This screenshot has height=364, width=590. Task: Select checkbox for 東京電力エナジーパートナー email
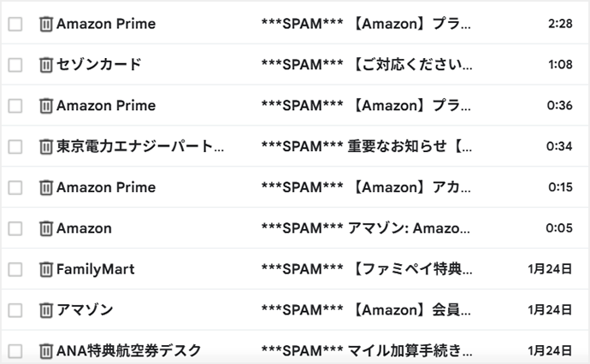click(x=15, y=147)
